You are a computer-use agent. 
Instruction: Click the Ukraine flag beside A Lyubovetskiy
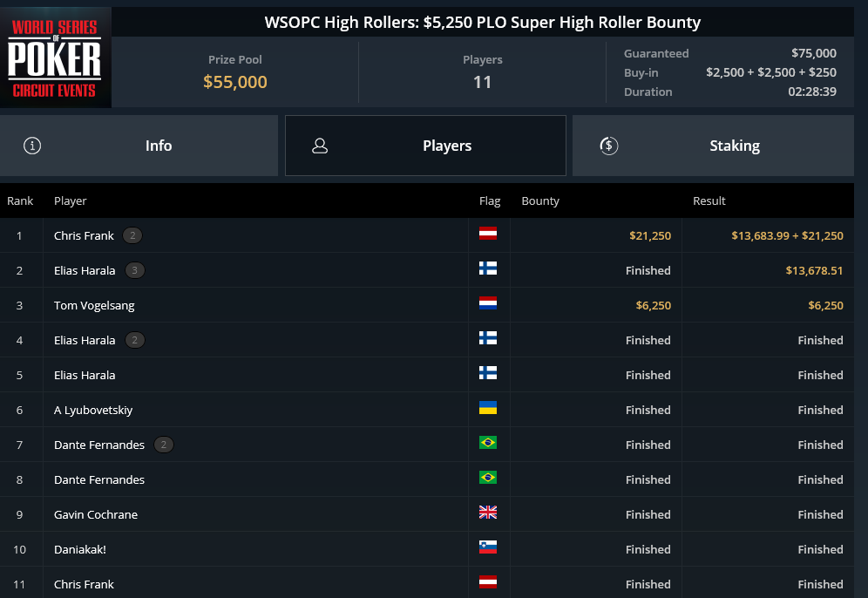488,407
